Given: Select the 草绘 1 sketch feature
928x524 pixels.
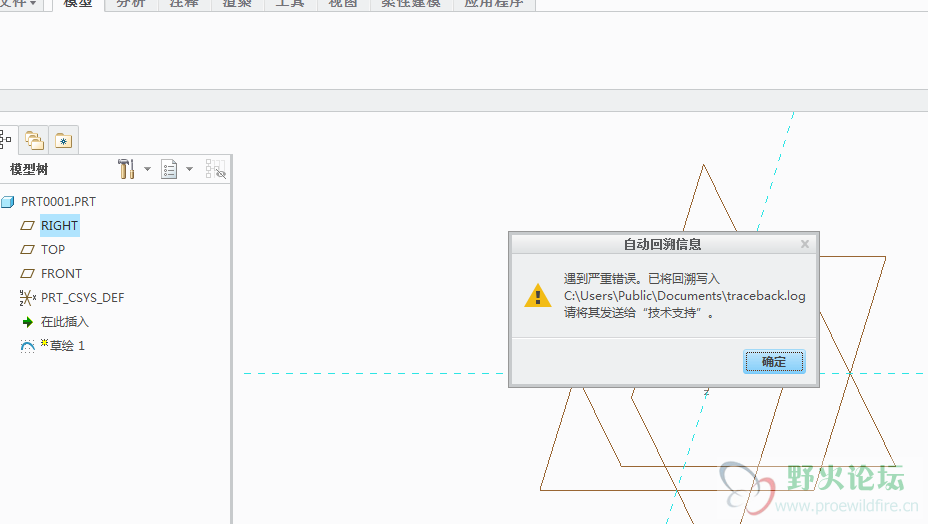Looking at the screenshot, I should [67, 346].
